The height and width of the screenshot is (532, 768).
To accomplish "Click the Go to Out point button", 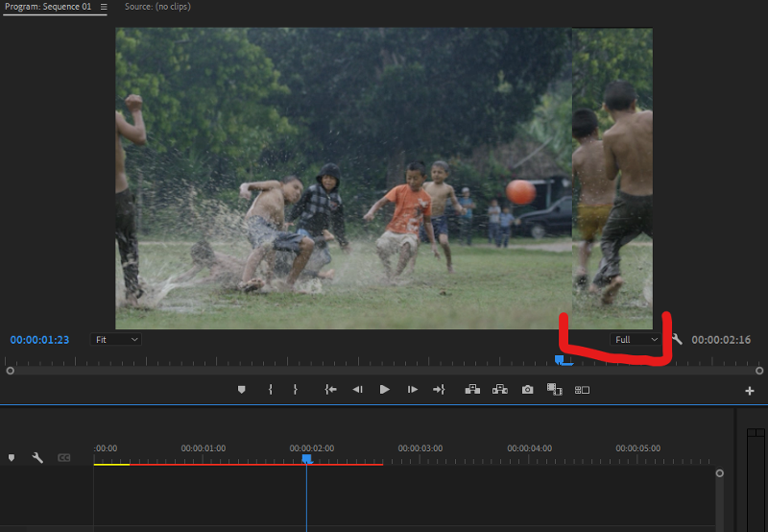I will [x=439, y=390].
